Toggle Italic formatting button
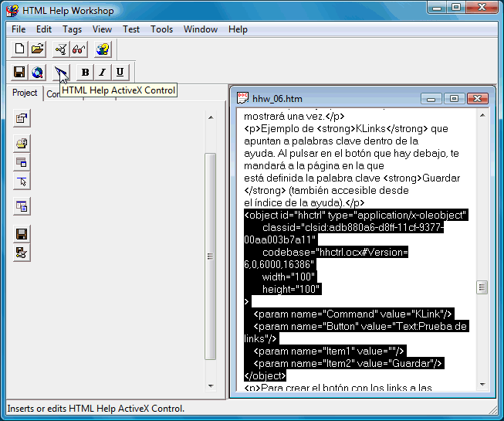The image size is (504, 421). (x=103, y=72)
